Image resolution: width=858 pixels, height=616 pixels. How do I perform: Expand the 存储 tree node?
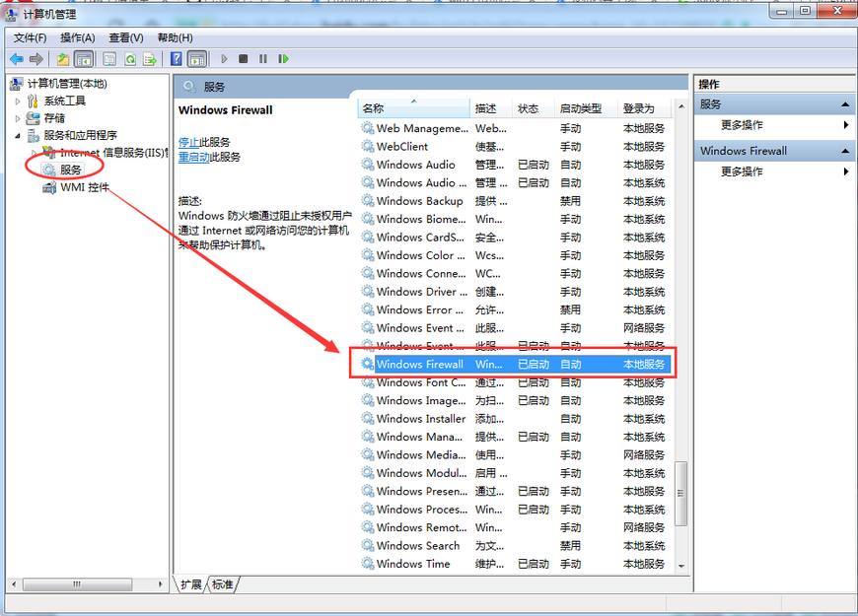(x=18, y=118)
